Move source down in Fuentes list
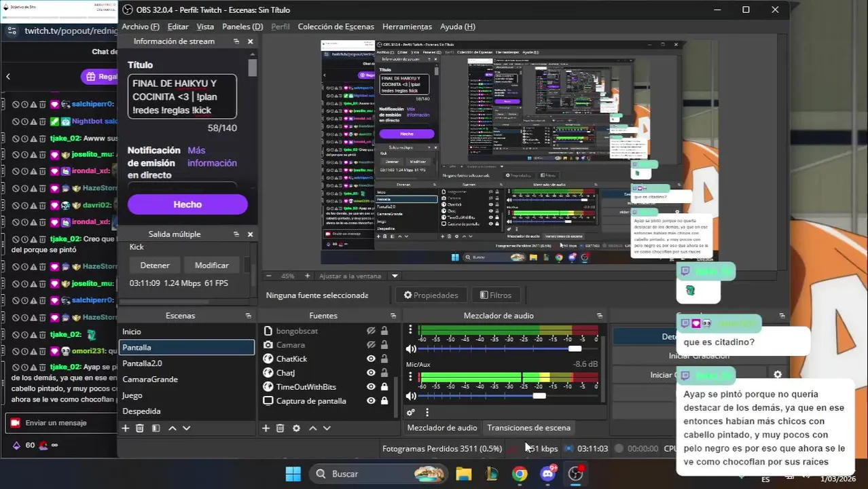Screen dimensions: 868x489 click(x=327, y=429)
